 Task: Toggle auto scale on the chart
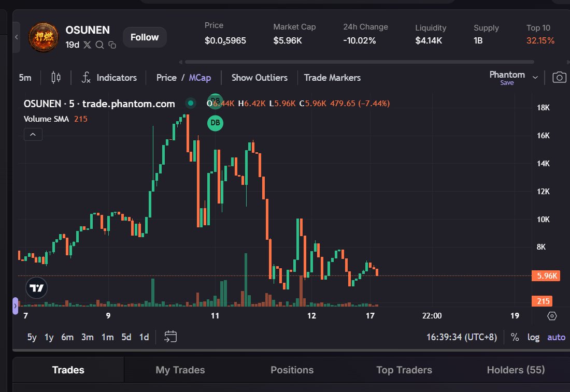click(556, 337)
